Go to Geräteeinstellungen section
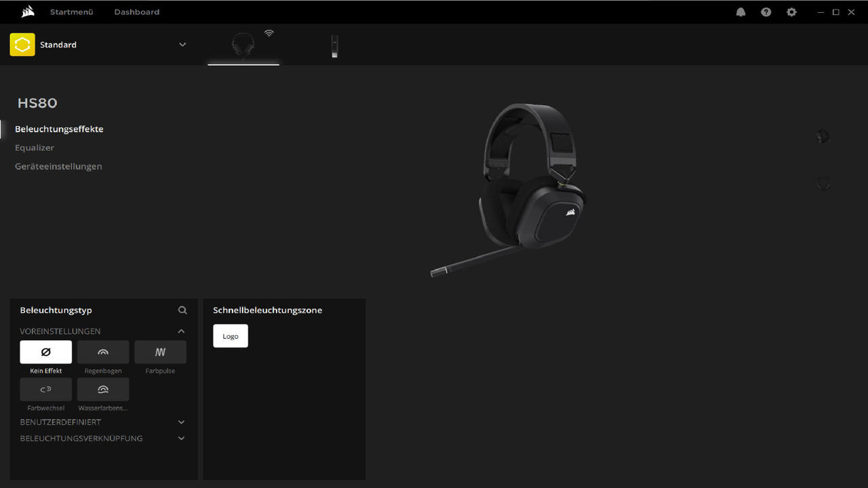868x488 pixels. click(x=58, y=166)
